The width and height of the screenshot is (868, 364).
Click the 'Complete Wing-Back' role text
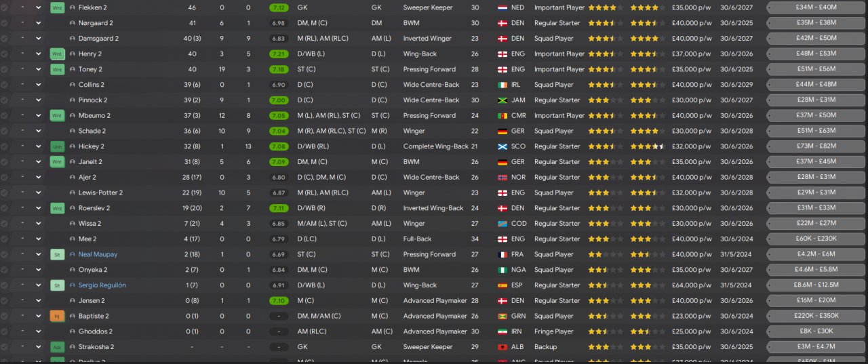tap(436, 146)
